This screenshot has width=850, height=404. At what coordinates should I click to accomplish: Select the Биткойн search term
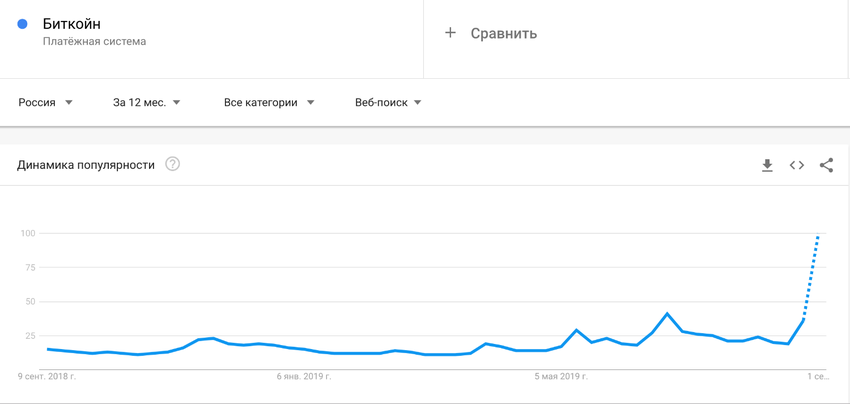(72, 24)
